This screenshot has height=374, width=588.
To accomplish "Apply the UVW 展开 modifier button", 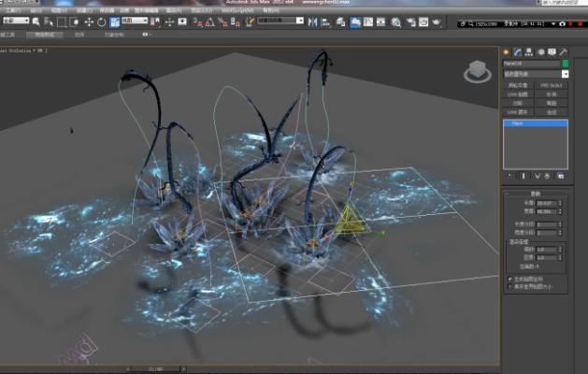I will coord(518,112).
